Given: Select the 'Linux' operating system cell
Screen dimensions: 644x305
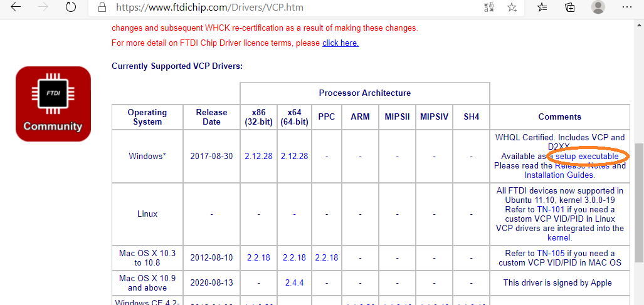Looking at the screenshot, I should [147, 214].
